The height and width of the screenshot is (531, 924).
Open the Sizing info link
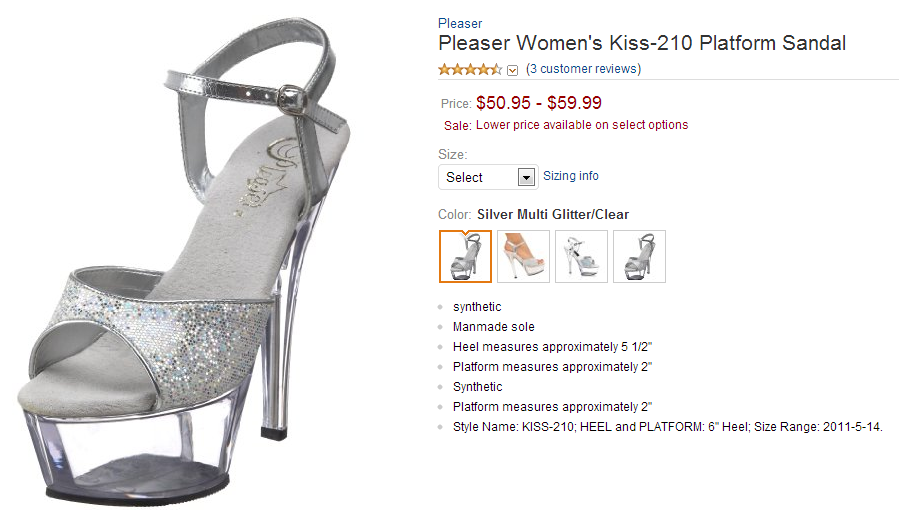(571, 176)
